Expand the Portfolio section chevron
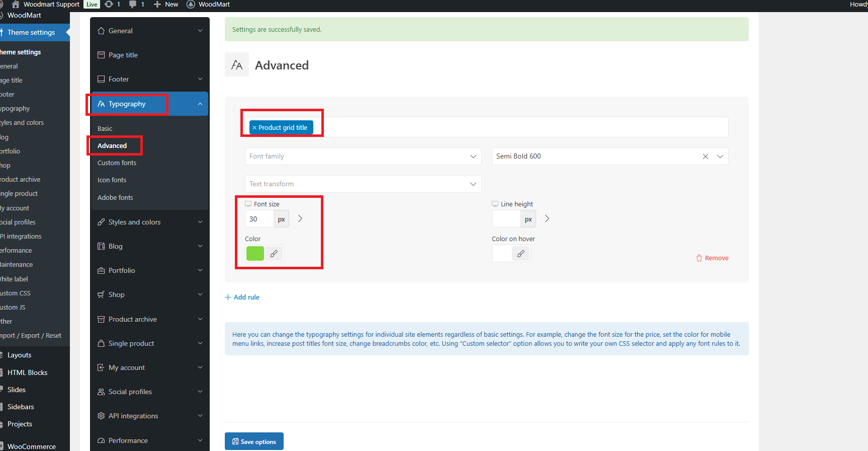The image size is (868, 451). [x=200, y=270]
